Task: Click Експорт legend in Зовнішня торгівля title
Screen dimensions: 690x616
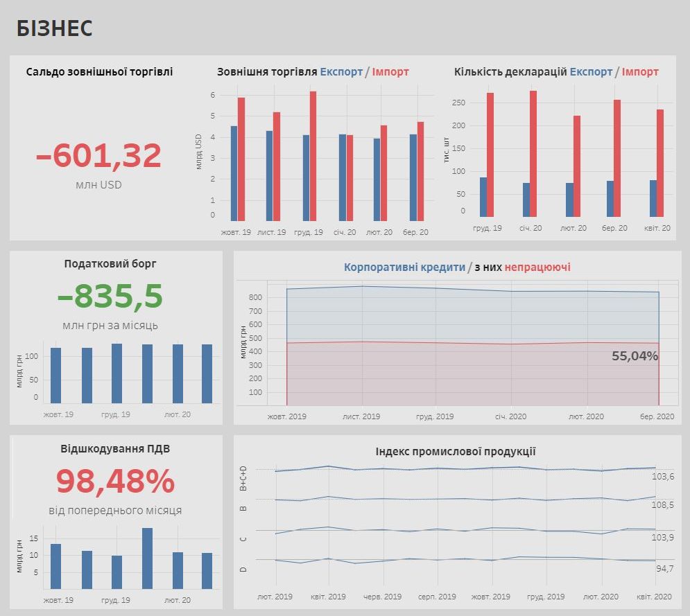Action: [341, 72]
